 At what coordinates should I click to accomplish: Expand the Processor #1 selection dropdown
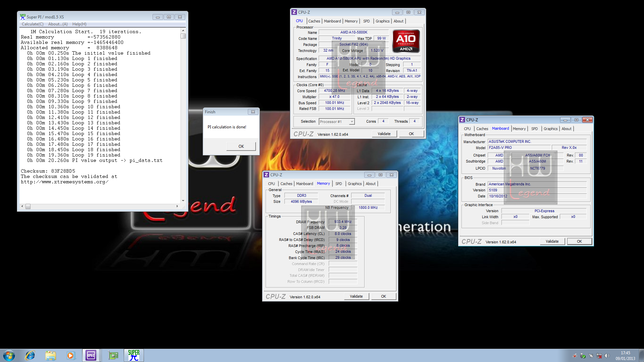point(352,122)
